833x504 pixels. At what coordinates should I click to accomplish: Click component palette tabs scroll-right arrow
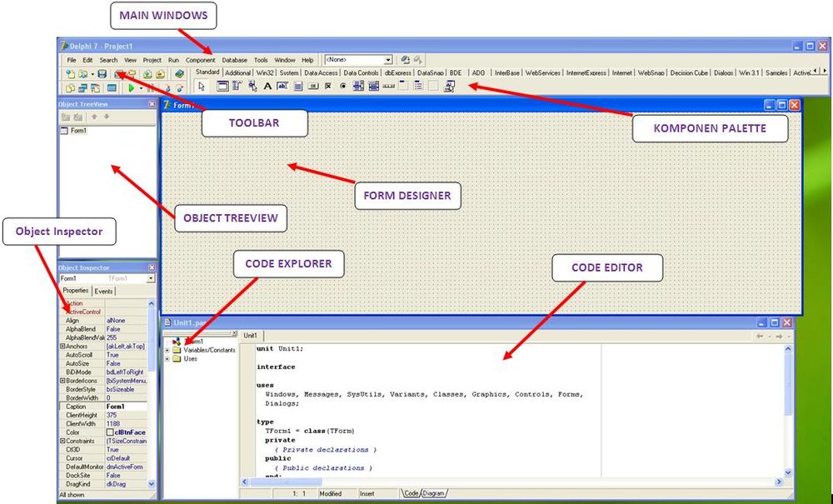point(825,71)
